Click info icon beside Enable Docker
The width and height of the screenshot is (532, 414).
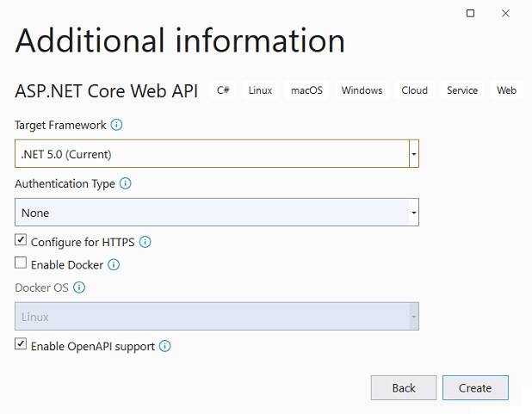(x=114, y=265)
